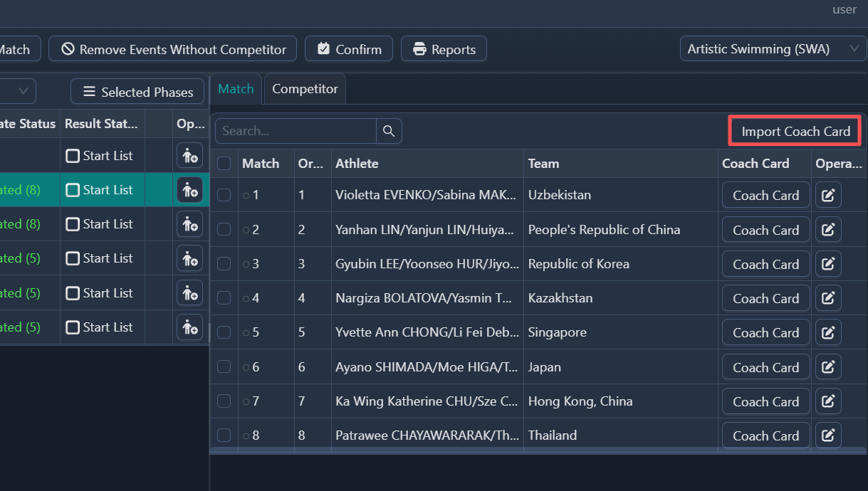This screenshot has height=491, width=868.
Task: Open the edit icon in Kazakhstan row
Action: [x=828, y=298]
